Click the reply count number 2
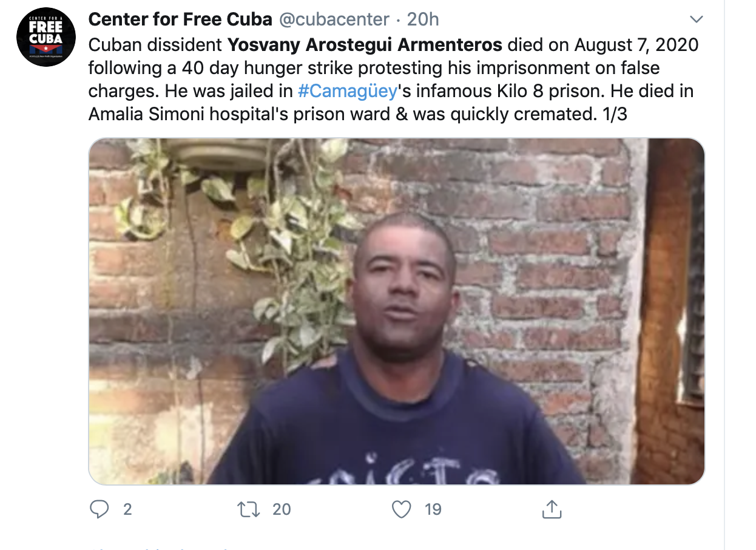This screenshot has height=550, width=756. pyautogui.click(x=127, y=509)
